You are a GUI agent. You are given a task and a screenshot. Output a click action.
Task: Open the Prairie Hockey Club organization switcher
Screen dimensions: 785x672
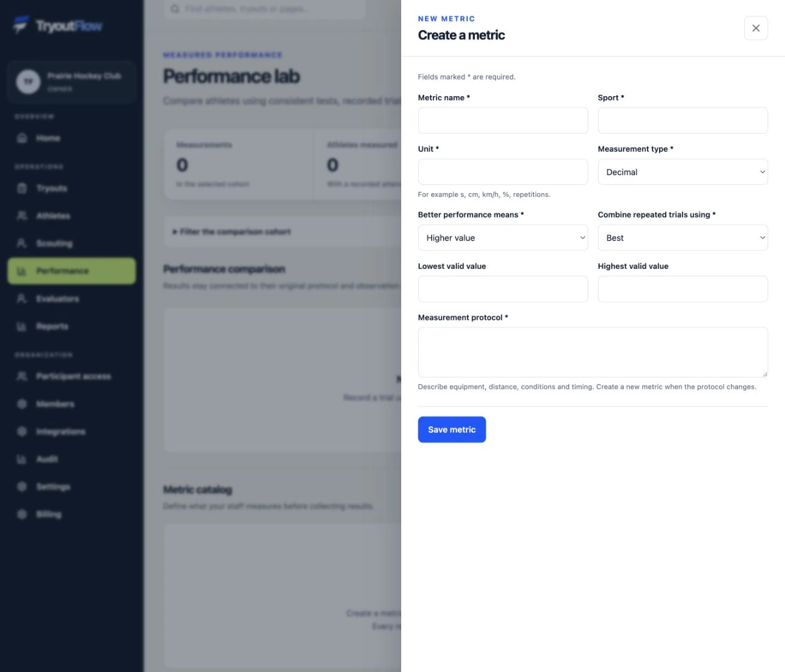[x=72, y=82]
